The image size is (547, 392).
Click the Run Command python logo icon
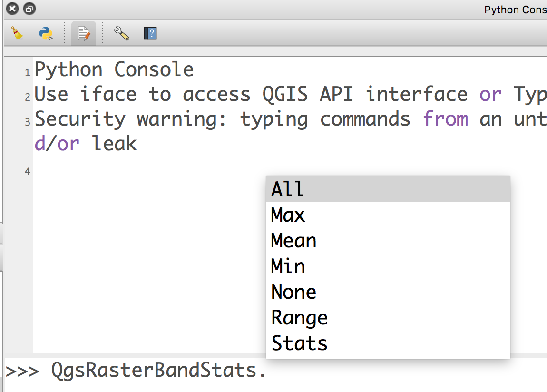tap(46, 33)
